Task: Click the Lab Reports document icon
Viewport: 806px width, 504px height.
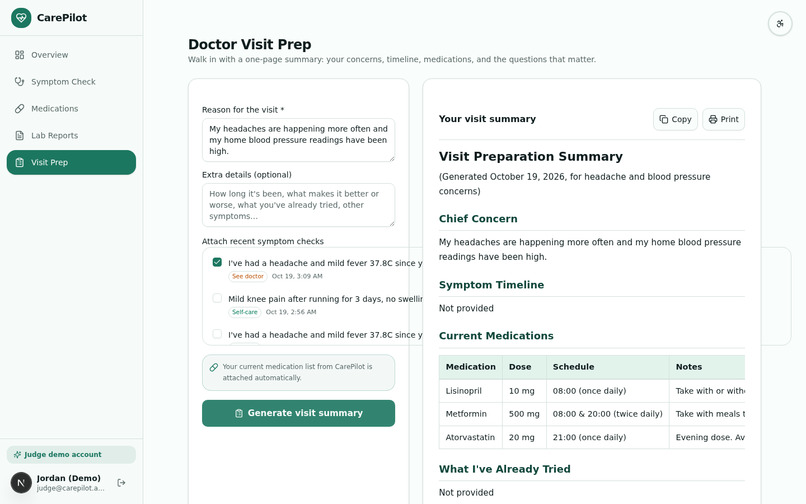Action: tap(20, 135)
